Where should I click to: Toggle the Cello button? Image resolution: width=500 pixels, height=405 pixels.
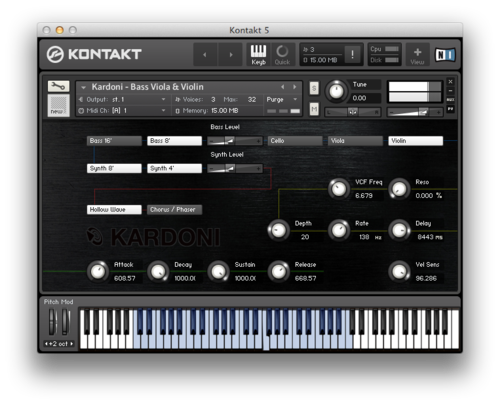[x=295, y=141]
